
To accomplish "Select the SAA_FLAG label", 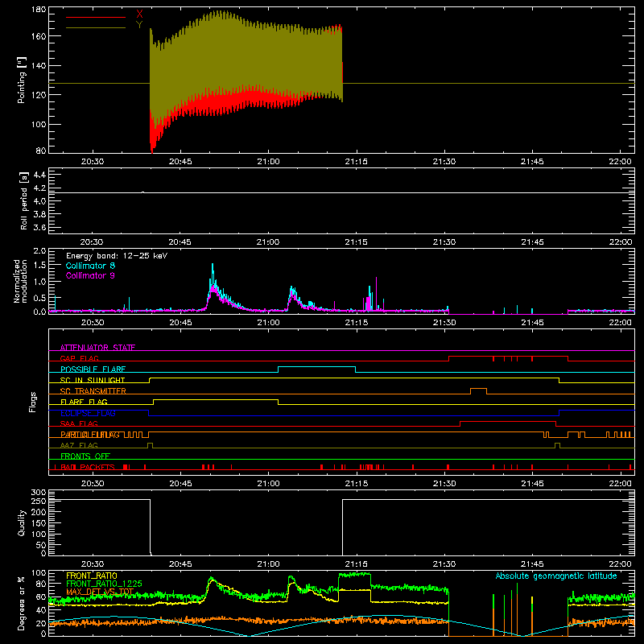I will [x=79, y=423].
